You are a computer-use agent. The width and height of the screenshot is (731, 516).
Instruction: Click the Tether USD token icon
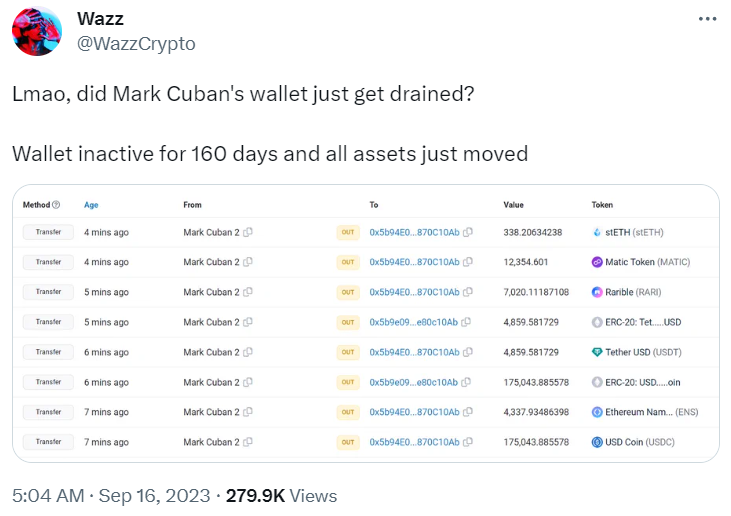tap(597, 352)
